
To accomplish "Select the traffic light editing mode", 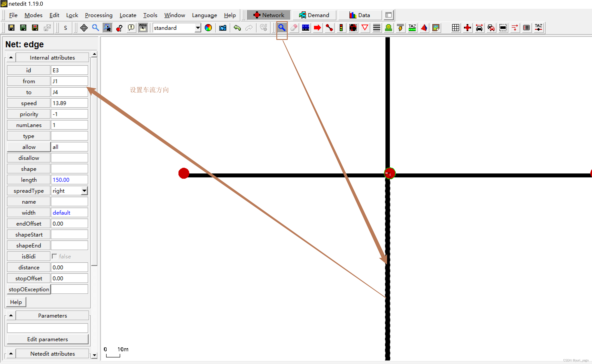I will (x=341, y=28).
